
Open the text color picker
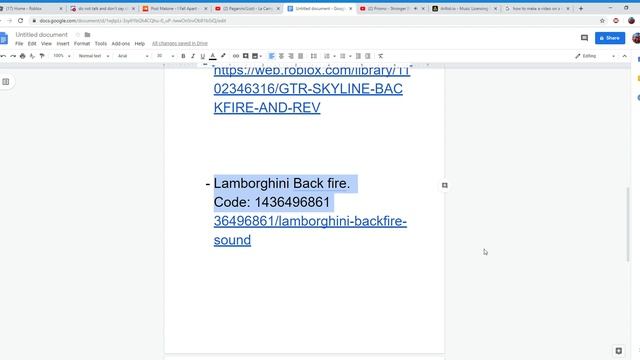pos(213,56)
